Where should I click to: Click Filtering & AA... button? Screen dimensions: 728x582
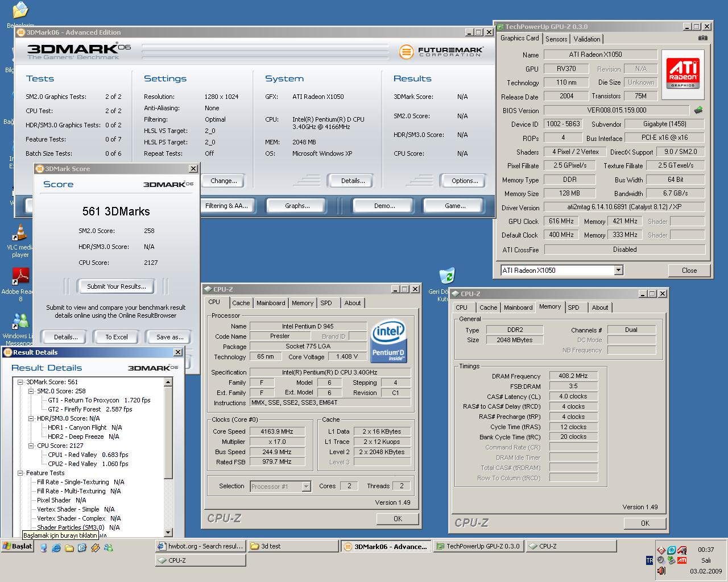227,206
